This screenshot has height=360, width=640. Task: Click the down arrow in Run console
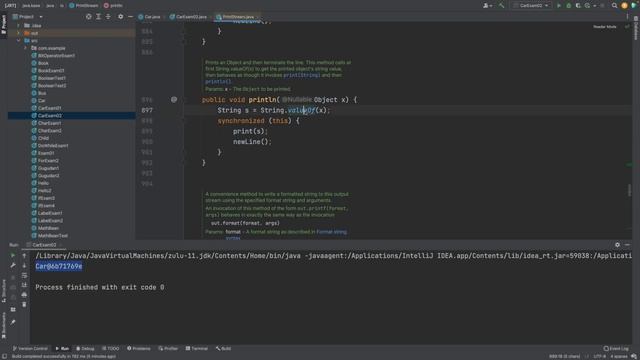[x=24, y=265]
